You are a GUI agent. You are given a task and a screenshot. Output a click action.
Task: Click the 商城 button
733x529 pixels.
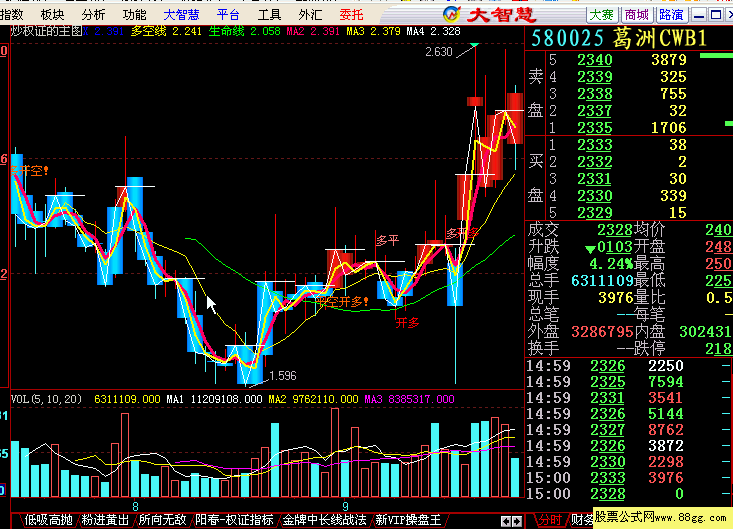click(x=637, y=15)
